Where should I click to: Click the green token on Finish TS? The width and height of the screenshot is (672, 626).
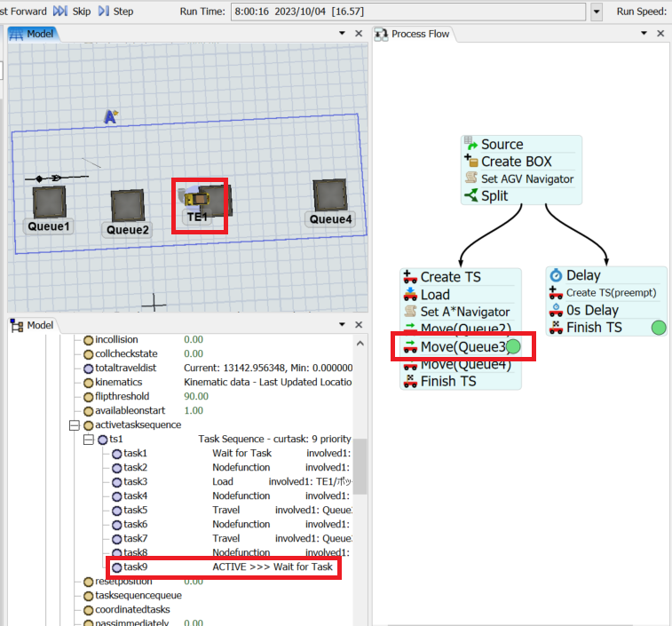[659, 328]
